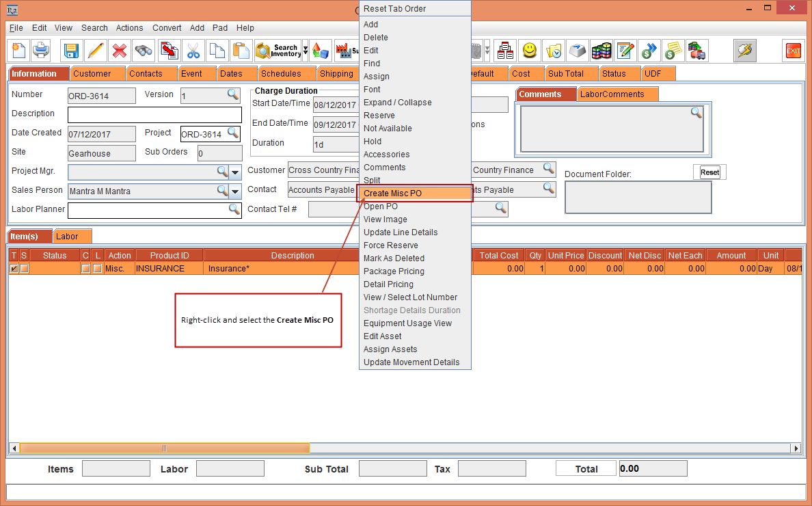
Task: Expand the dropdown arrow beside greyed notepad icon
Action: (x=487, y=51)
